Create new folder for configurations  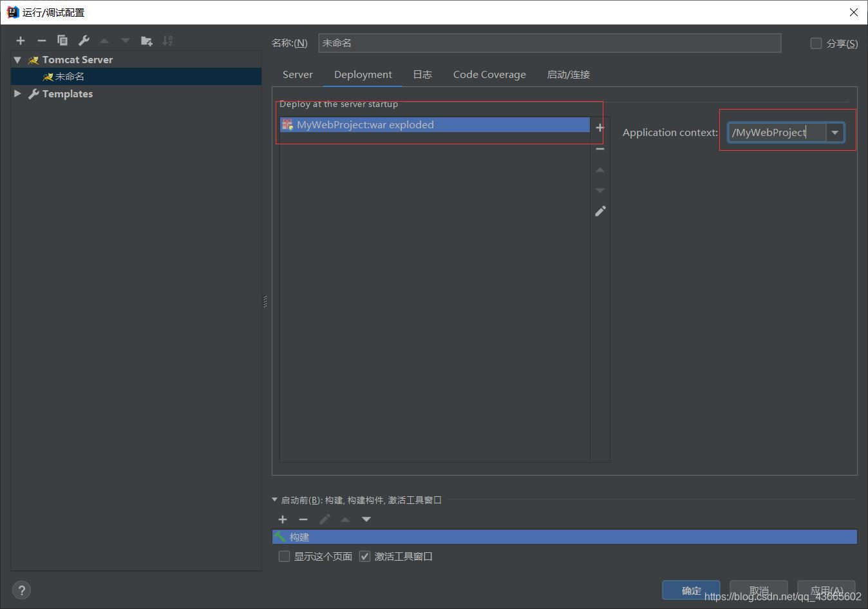147,41
